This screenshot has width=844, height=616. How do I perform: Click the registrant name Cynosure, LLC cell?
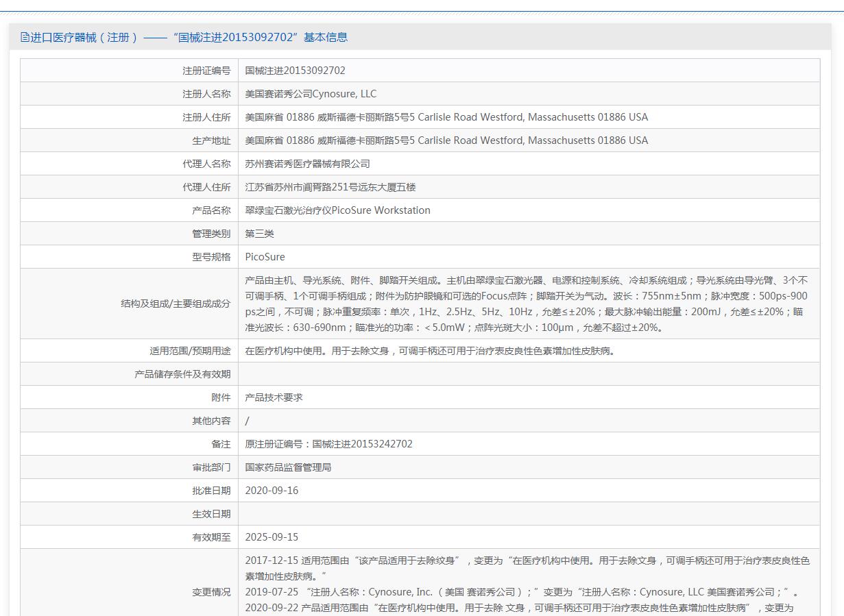click(311, 94)
